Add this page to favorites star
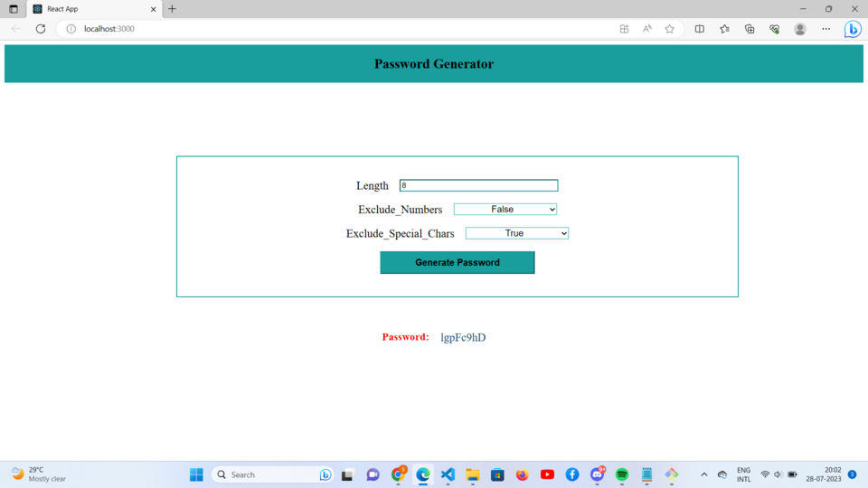 coord(669,29)
